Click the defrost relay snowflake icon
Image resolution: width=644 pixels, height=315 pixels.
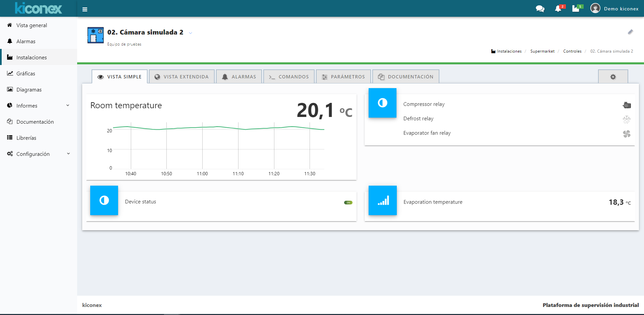coord(627,119)
